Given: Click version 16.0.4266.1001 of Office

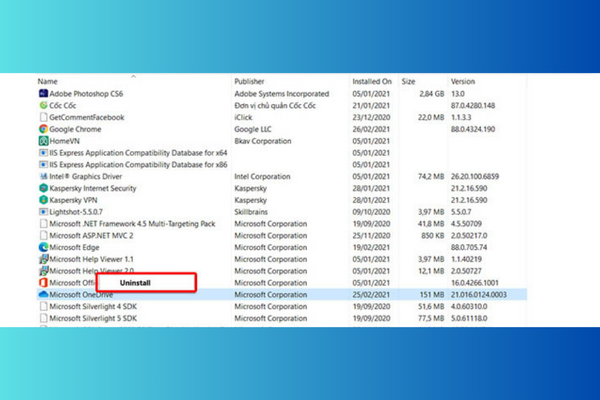Looking at the screenshot, I should (x=475, y=283).
